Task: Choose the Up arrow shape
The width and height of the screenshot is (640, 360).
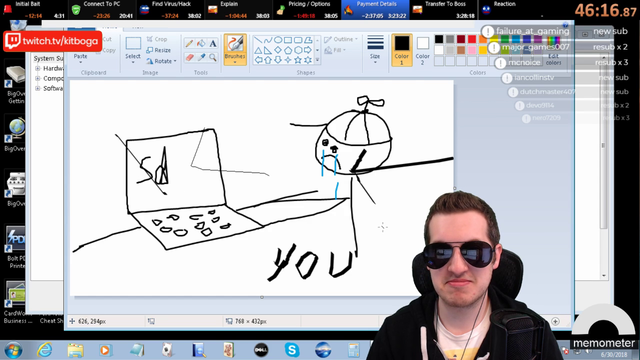Action: [268, 60]
